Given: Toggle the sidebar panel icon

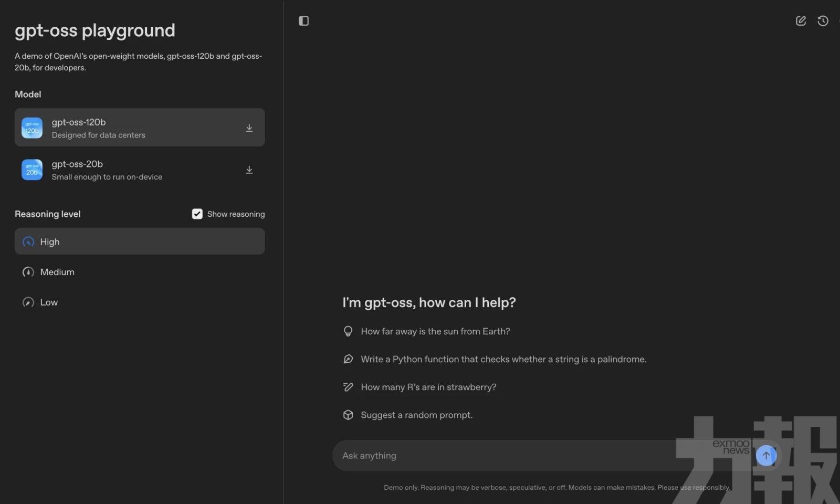Looking at the screenshot, I should pyautogui.click(x=303, y=21).
